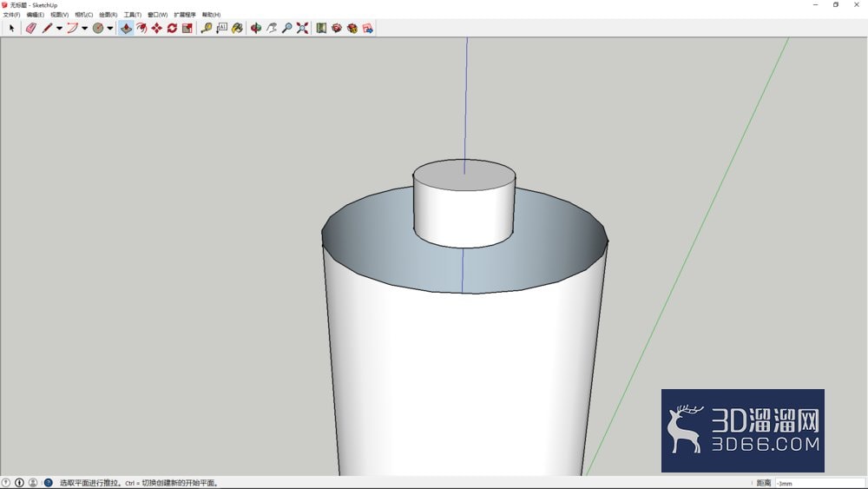
Task: Choose the Line pencil tool
Action: 47,29
